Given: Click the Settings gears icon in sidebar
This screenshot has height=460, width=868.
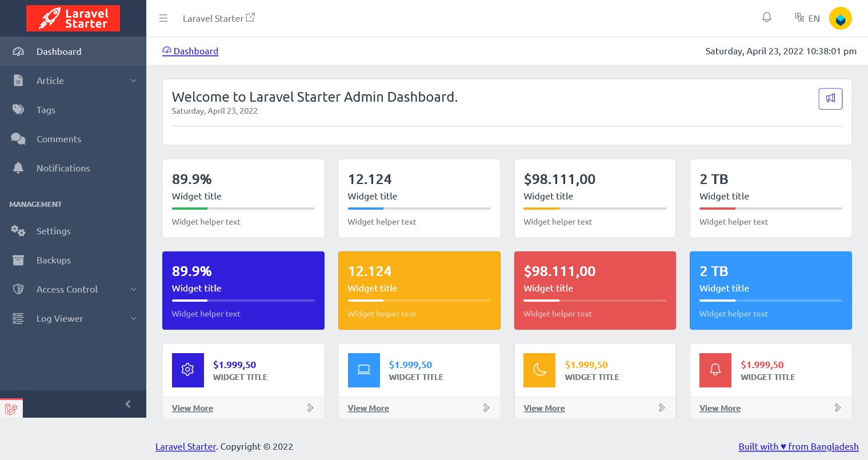Looking at the screenshot, I should click(18, 231).
